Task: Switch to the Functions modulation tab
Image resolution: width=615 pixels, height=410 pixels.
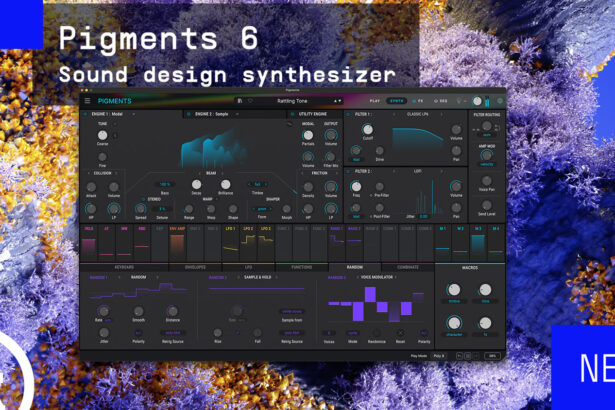Action: click(302, 268)
